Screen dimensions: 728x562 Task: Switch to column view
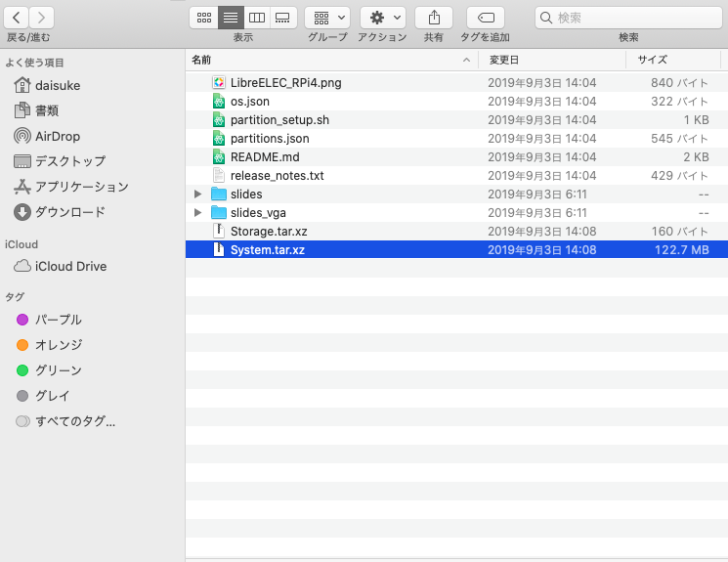tap(257, 18)
